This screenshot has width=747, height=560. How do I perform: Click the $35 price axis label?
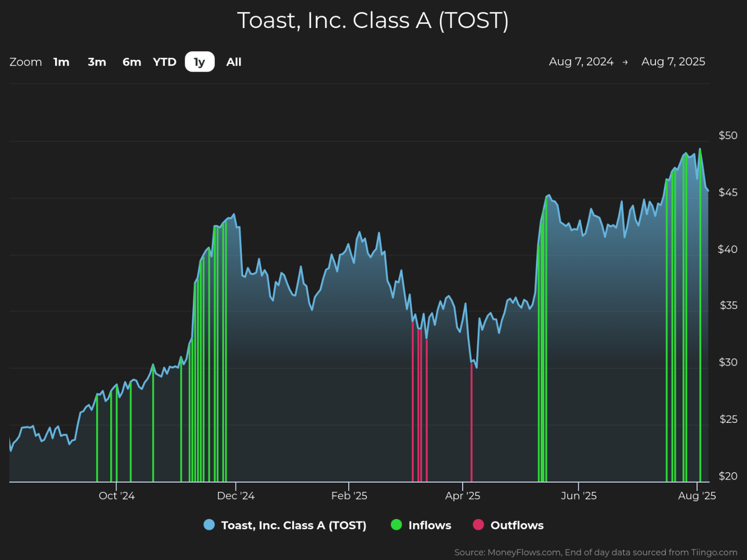pyautogui.click(x=728, y=305)
